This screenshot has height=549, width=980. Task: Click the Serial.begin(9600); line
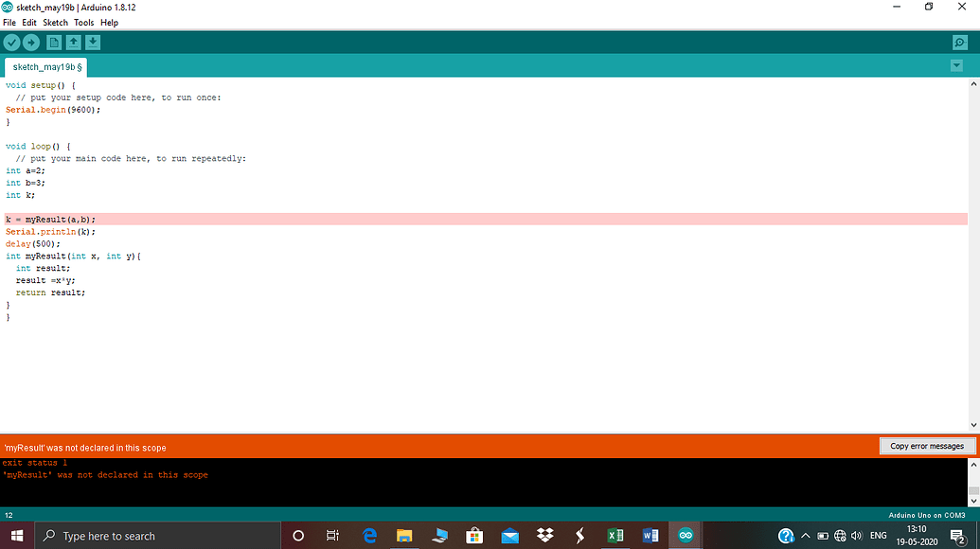pyautogui.click(x=53, y=110)
